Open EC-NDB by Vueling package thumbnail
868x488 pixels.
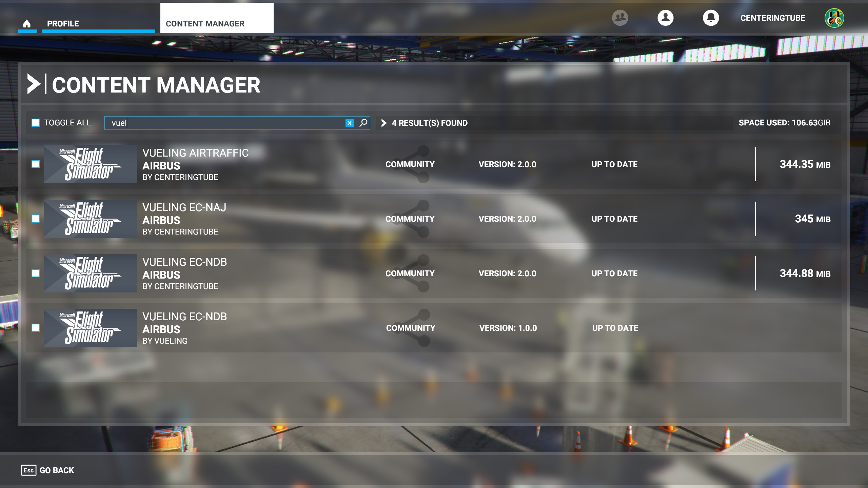[x=91, y=328]
